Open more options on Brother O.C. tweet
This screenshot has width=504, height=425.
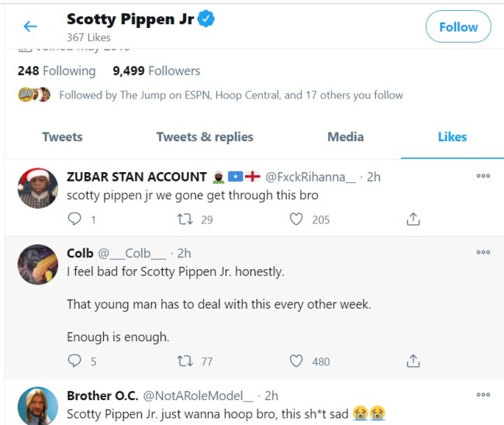point(483,395)
